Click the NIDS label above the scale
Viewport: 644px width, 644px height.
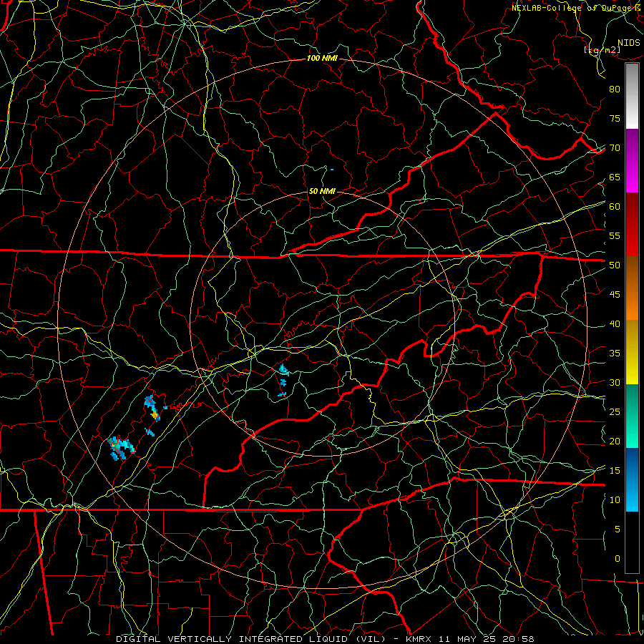click(x=628, y=43)
